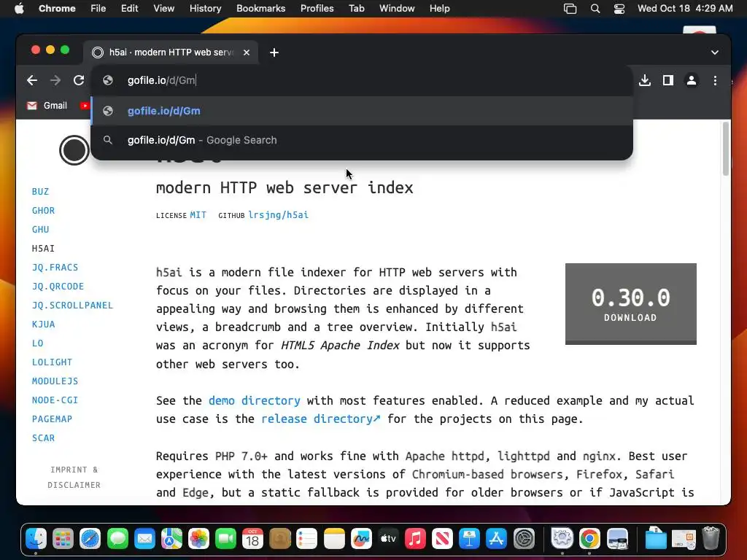Reload the current page
The height and width of the screenshot is (560, 747).
(x=79, y=80)
